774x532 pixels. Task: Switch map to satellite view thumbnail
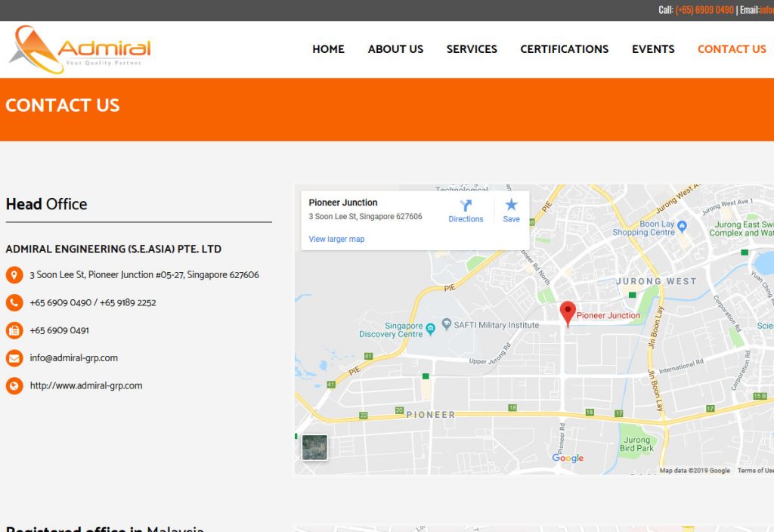click(314, 447)
